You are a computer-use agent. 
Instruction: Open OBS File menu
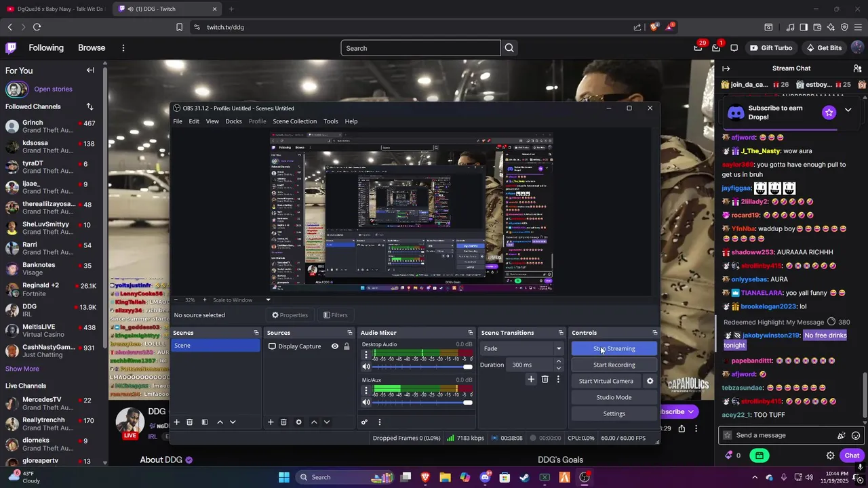(x=177, y=121)
